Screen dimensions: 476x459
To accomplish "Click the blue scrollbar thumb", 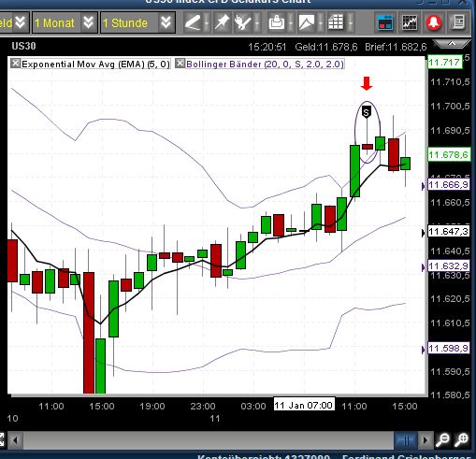I will pyautogui.click(x=406, y=440).
